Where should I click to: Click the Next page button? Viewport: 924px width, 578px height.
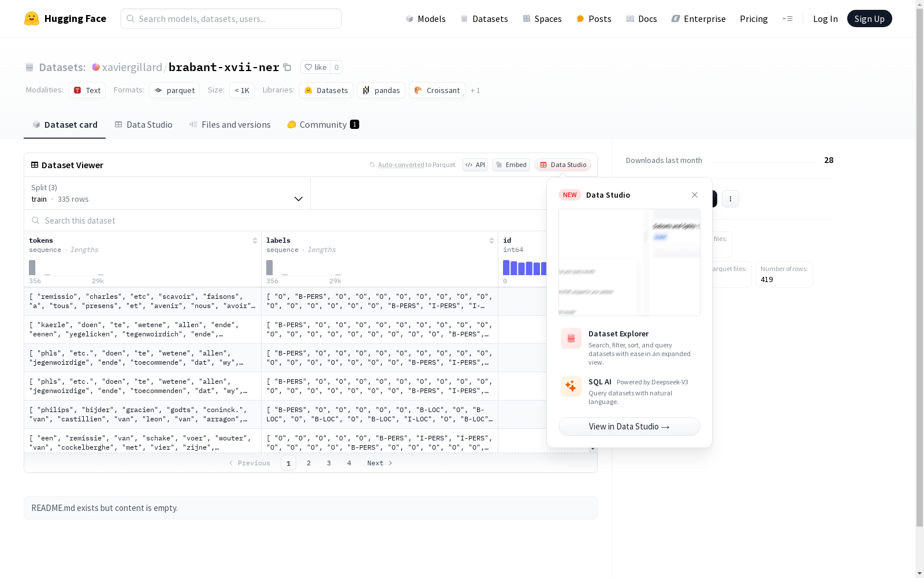pos(380,463)
